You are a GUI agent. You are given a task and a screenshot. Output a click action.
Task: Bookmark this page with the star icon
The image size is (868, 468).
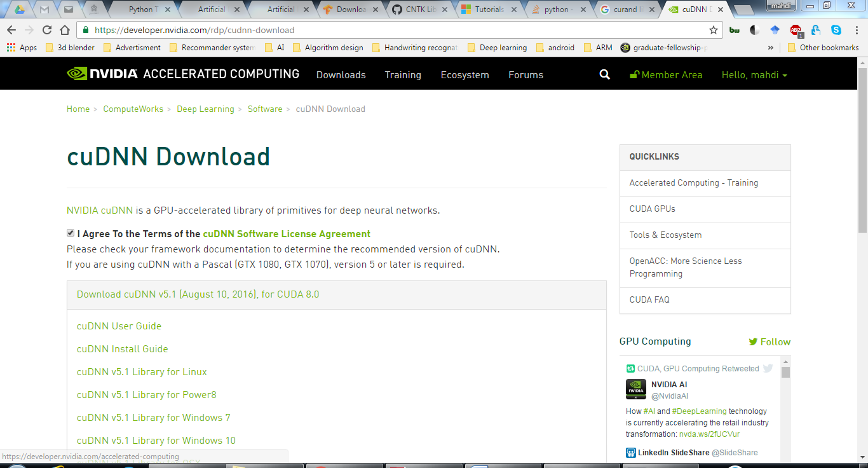click(x=713, y=30)
